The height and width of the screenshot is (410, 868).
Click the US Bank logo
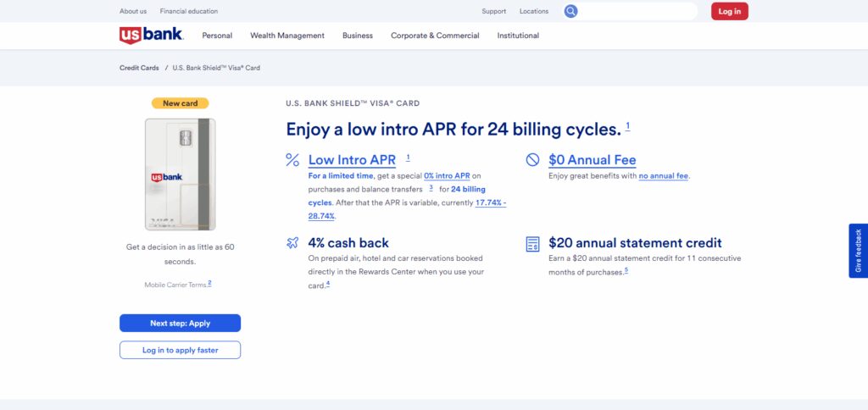151,36
